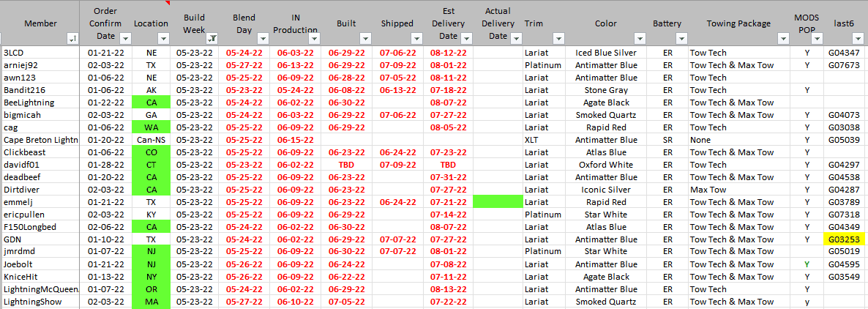Select the green Actual Delivery cell for emmelj
This screenshot has width=868, height=309.
click(498, 202)
